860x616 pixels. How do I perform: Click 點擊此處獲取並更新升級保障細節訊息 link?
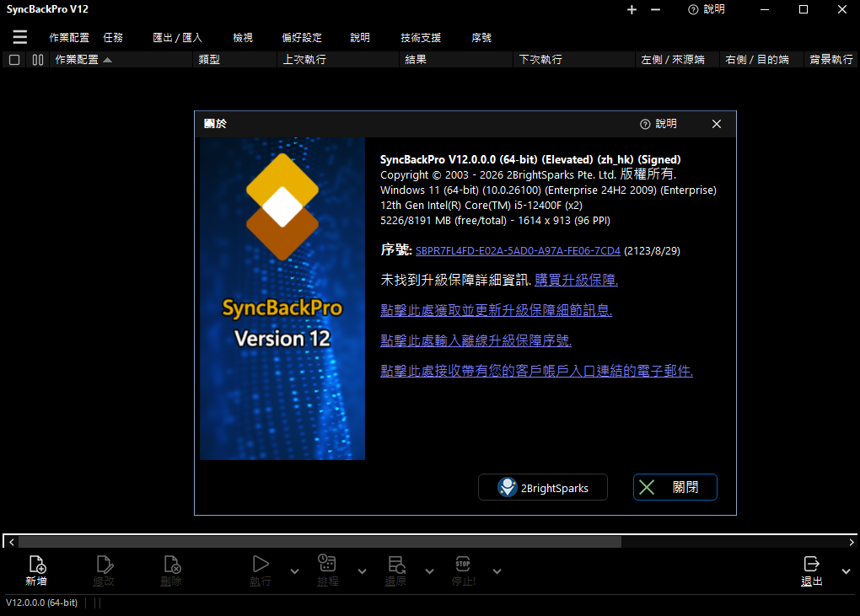[x=497, y=310]
